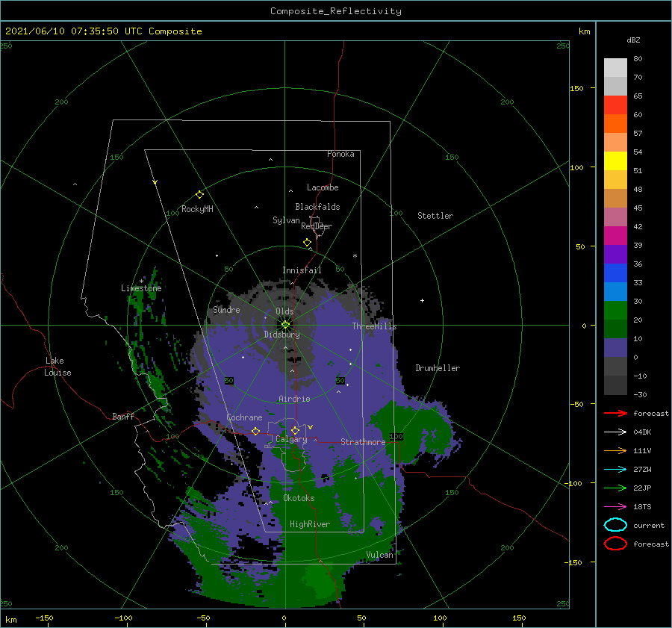Click the Drumheller label
This screenshot has height=628, width=672.
point(438,368)
